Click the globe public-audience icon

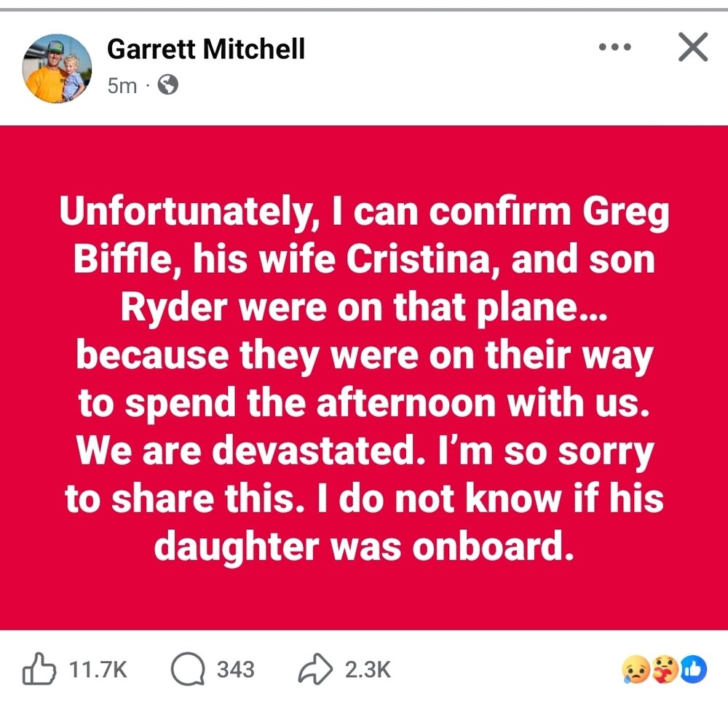167,86
